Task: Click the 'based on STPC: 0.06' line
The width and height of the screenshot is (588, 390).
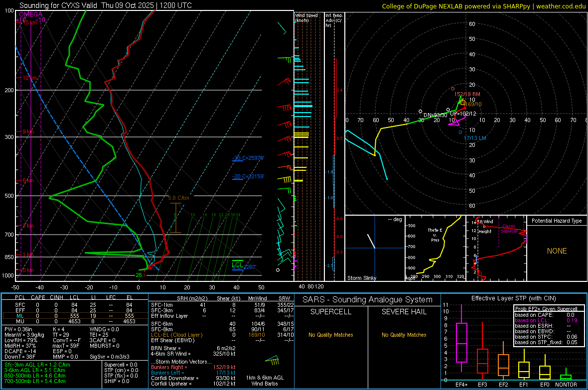Action: (x=546, y=337)
